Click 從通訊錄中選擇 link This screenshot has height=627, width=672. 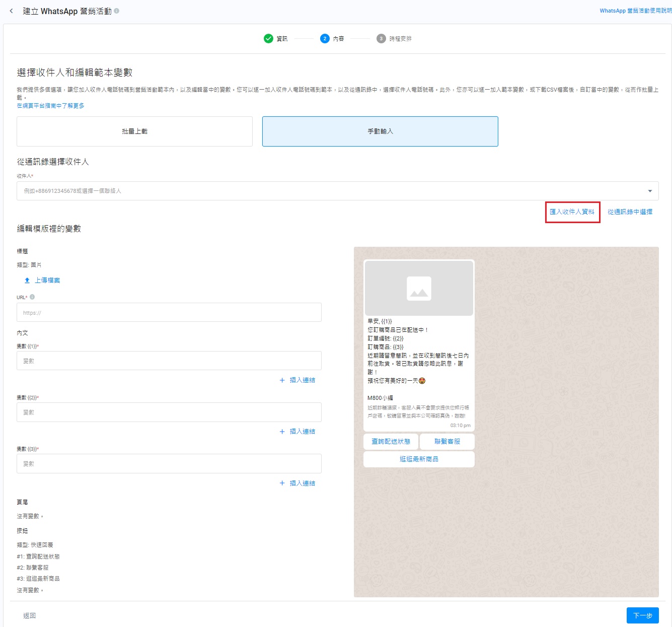[x=630, y=212]
